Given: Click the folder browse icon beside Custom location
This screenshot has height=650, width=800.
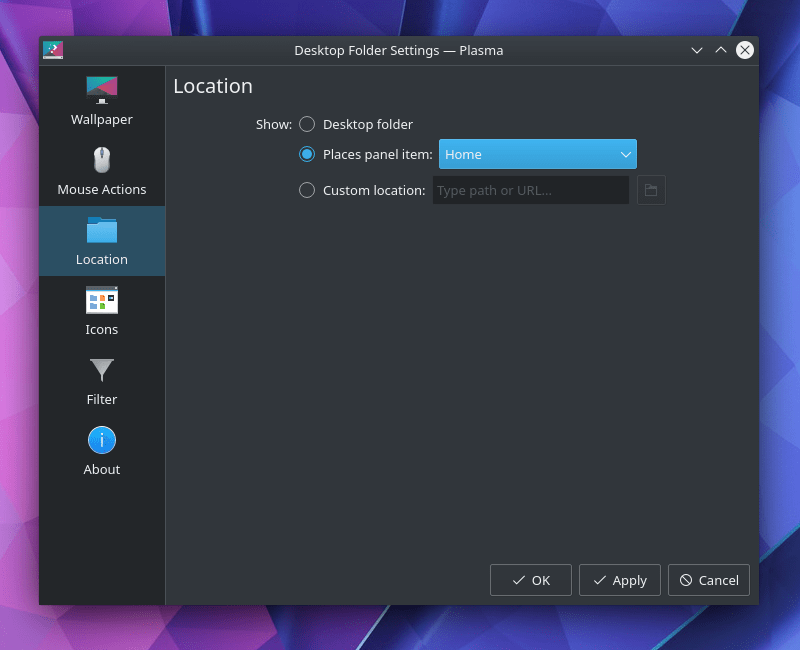Looking at the screenshot, I should pyautogui.click(x=651, y=190).
